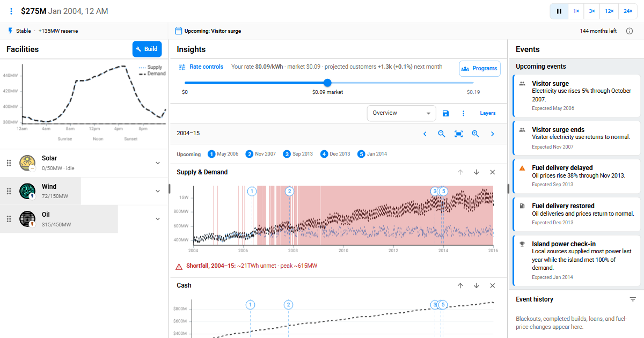Open the Overview view dropdown
The height and width of the screenshot is (338, 644).
click(401, 113)
